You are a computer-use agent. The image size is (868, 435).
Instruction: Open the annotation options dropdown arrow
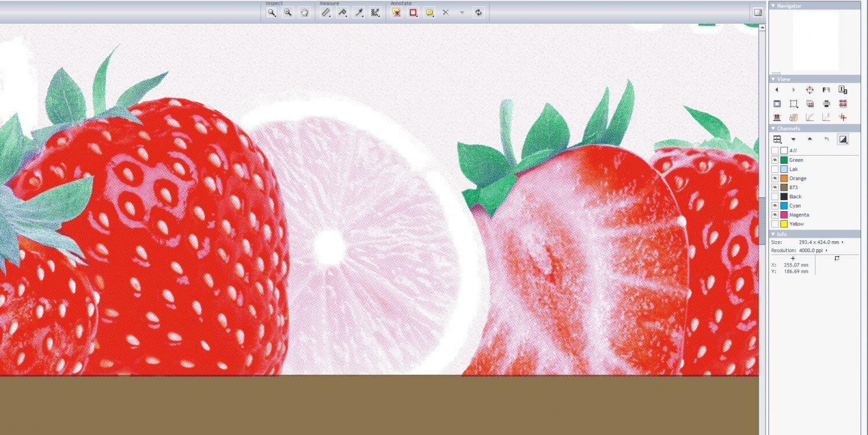click(x=462, y=12)
